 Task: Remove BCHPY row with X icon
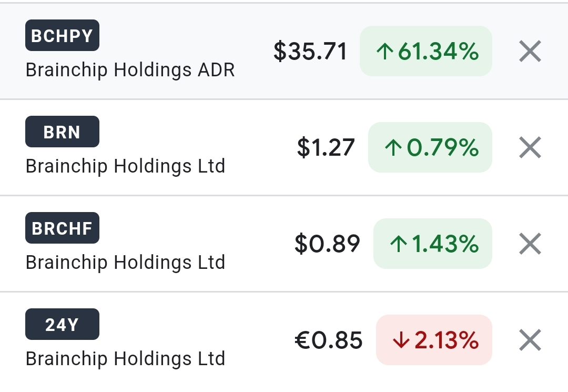(x=530, y=52)
